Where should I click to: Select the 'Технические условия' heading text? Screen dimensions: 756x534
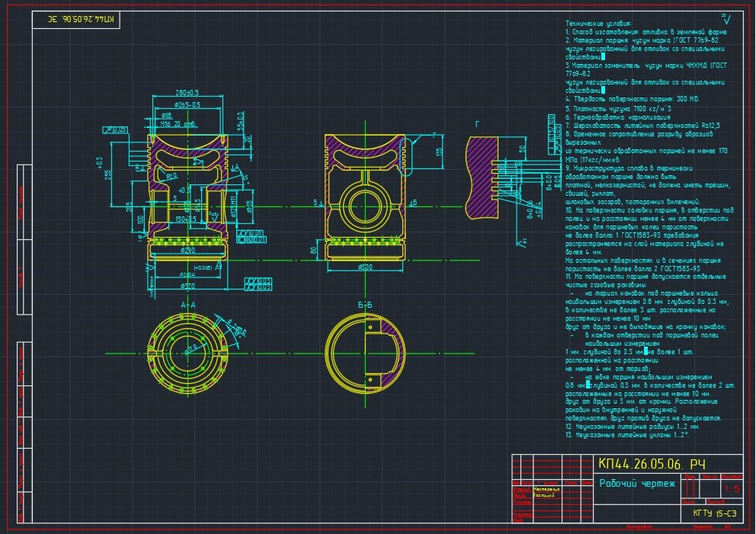click(599, 24)
